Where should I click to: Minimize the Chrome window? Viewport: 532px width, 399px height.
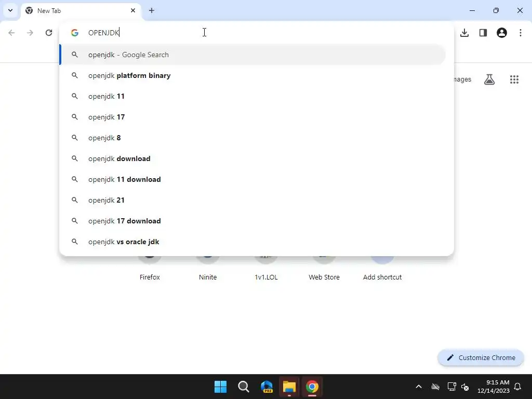[x=472, y=10]
